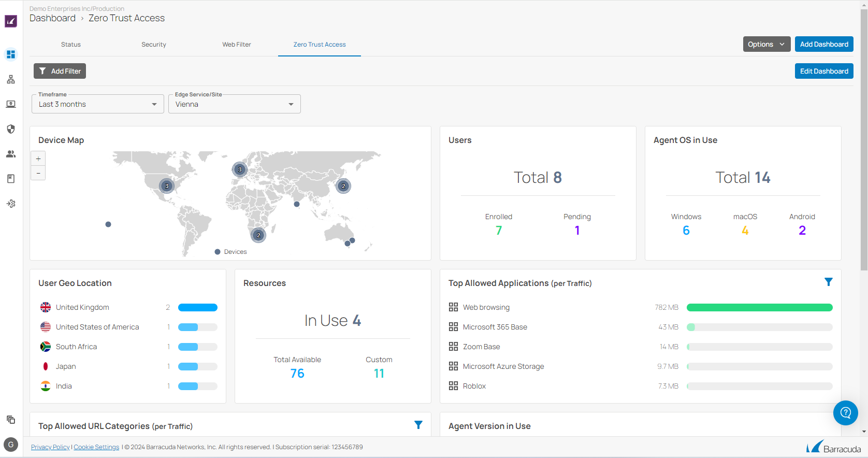The image size is (868, 458).
Task: Click the Total Available resources value 76
Action: coord(297,374)
